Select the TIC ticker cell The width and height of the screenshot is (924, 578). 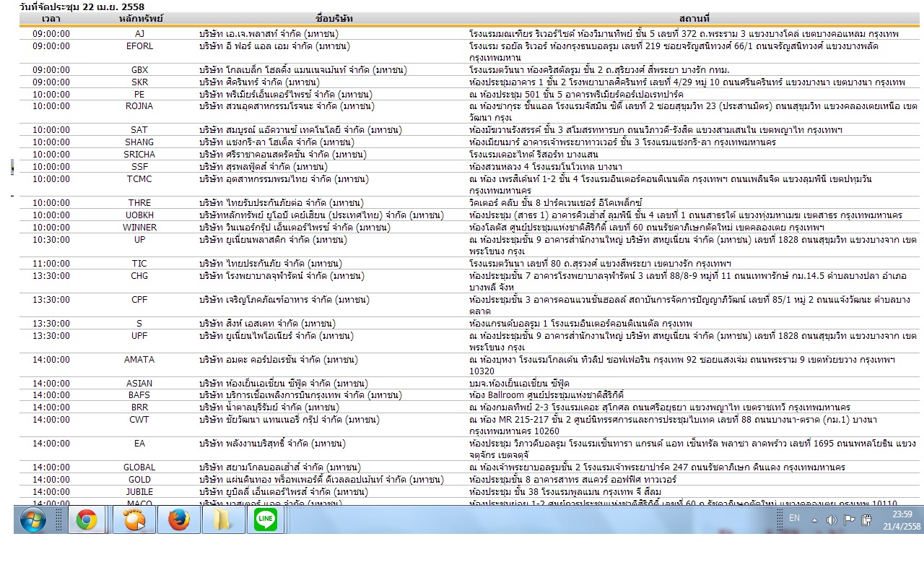[x=140, y=264]
